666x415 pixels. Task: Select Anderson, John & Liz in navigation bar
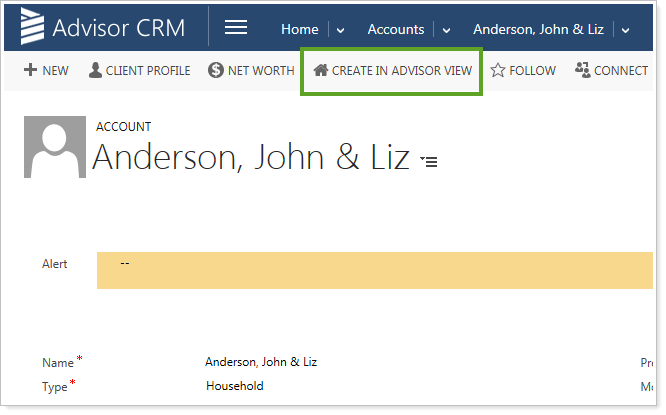tap(538, 29)
